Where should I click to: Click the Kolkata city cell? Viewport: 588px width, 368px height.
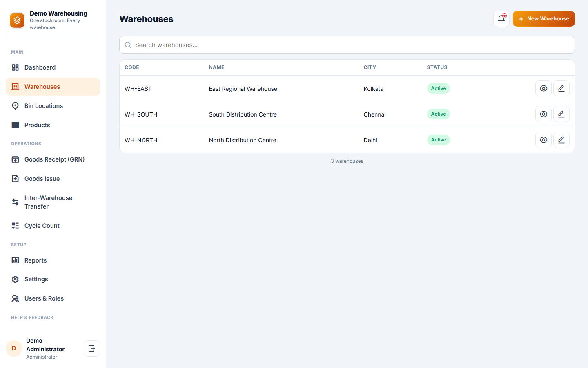374,89
